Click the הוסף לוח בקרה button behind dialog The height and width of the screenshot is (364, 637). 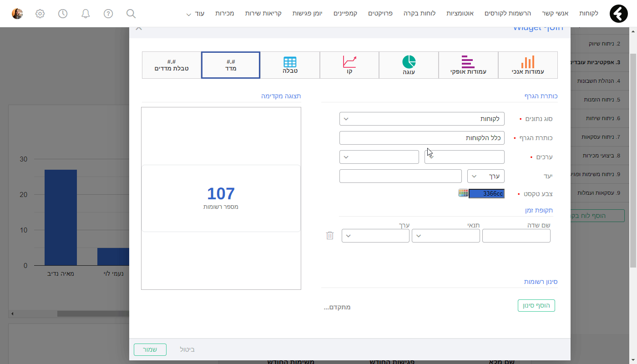pyautogui.click(x=597, y=215)
